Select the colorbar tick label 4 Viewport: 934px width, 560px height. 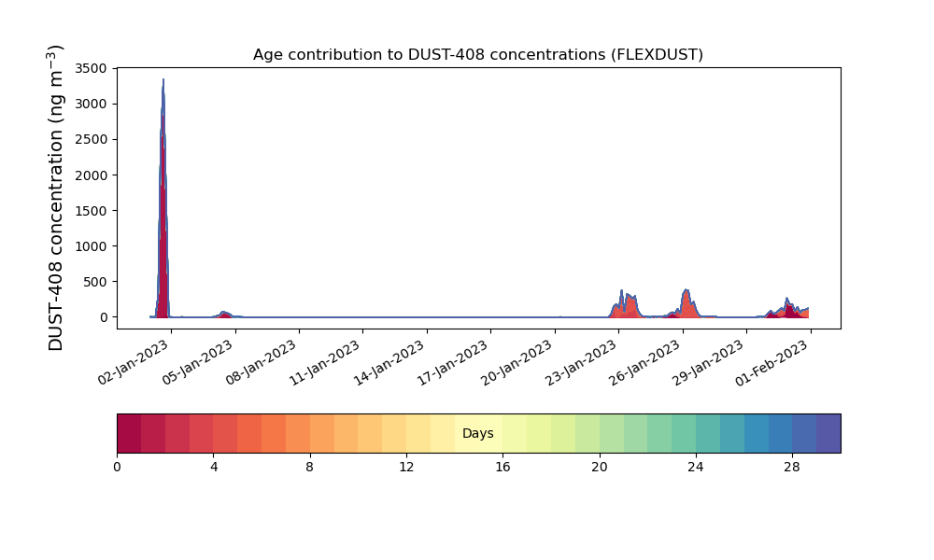pos(214,468)
